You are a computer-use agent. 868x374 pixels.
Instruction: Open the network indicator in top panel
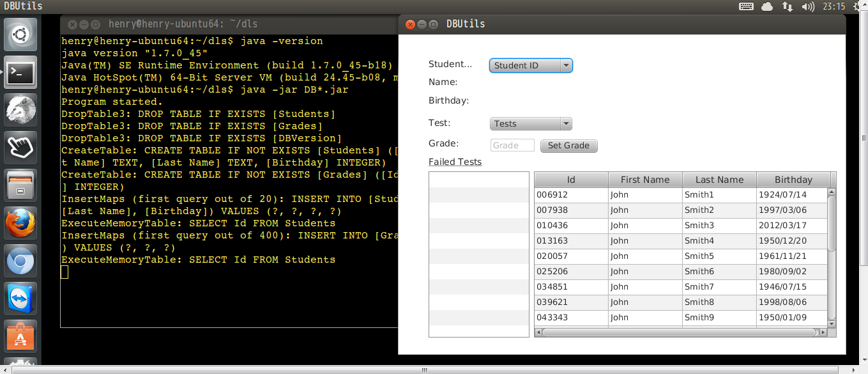coord(788,6)
